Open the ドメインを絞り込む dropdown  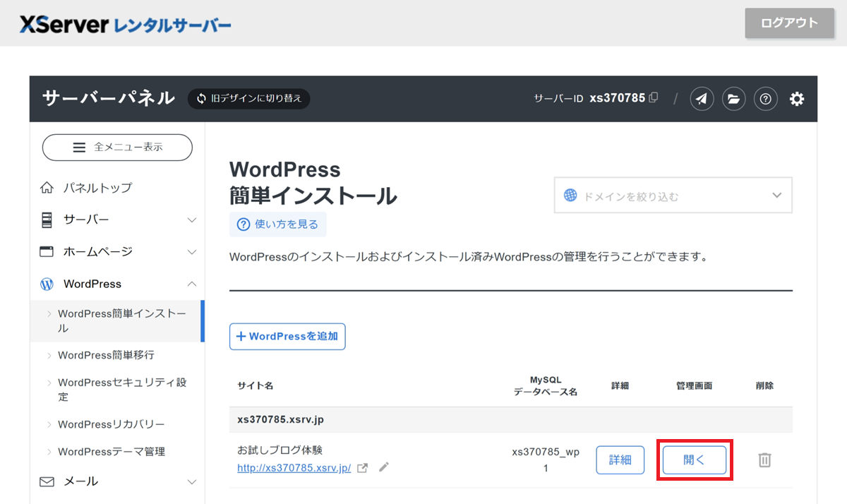(673, 196)
